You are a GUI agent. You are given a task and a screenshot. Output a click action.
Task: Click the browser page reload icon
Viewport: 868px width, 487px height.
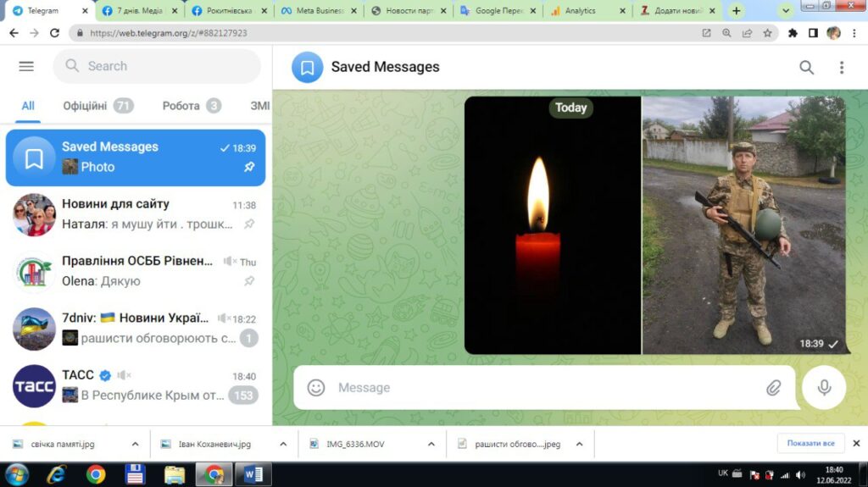pyautogui.click(x=55, y=33)
